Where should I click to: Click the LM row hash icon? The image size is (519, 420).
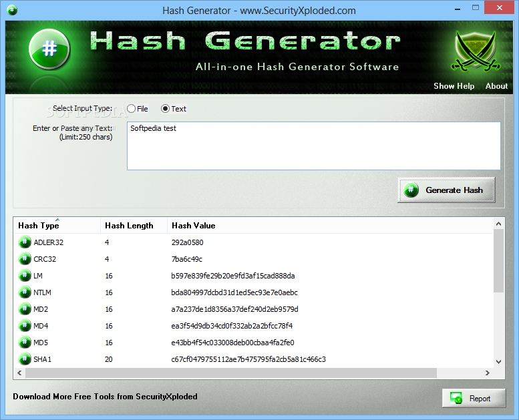(25, 275)
